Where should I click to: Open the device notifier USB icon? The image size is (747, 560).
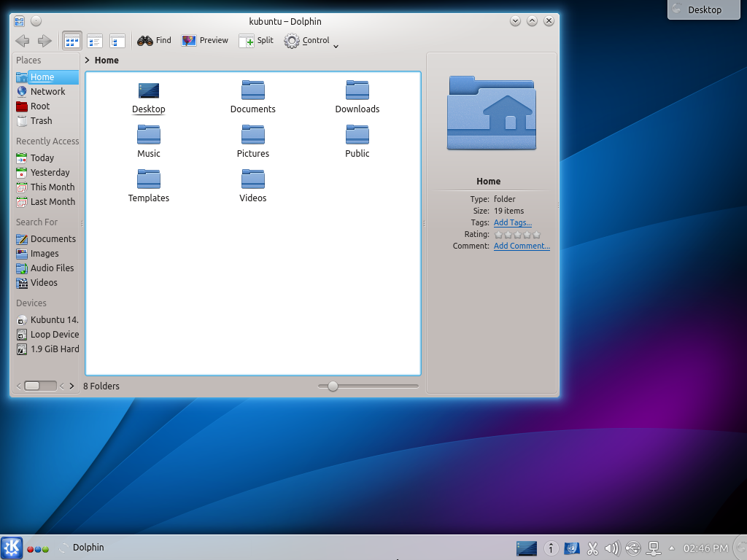633,548
